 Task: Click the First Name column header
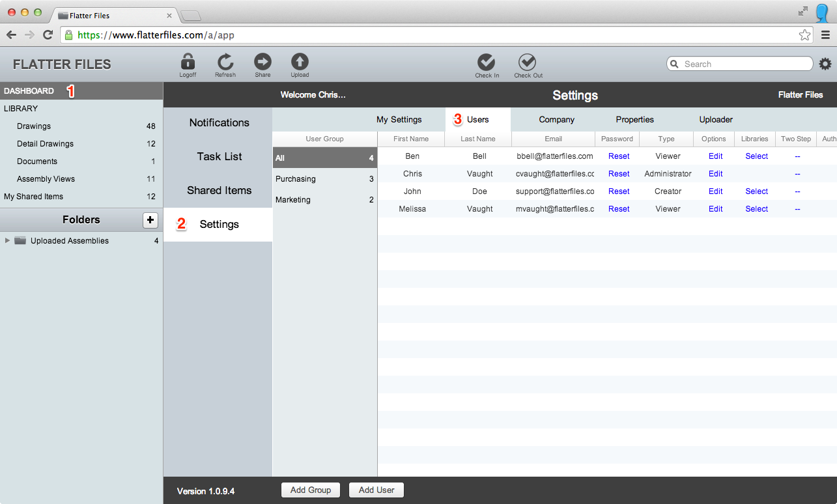[x=411, y=139]
